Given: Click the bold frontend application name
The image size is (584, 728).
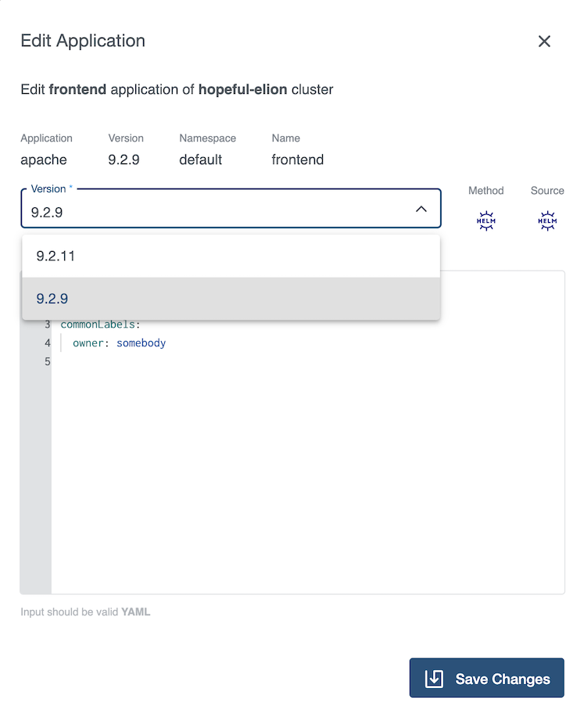Looking at the screenshot, I should [82, 90].
